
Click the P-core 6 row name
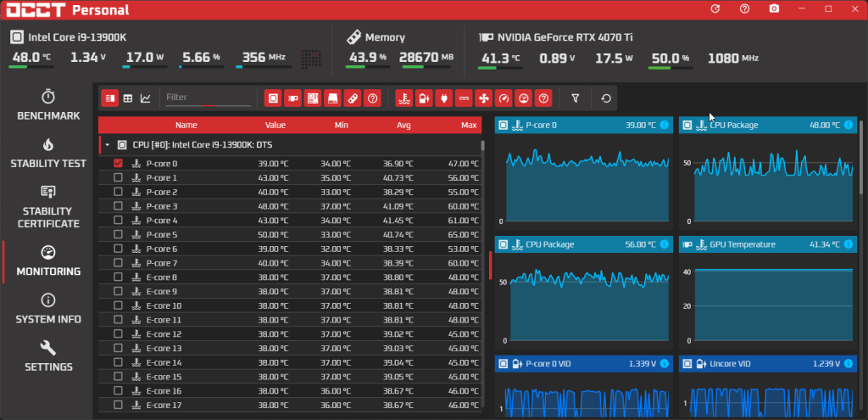(x=162, y=249)
